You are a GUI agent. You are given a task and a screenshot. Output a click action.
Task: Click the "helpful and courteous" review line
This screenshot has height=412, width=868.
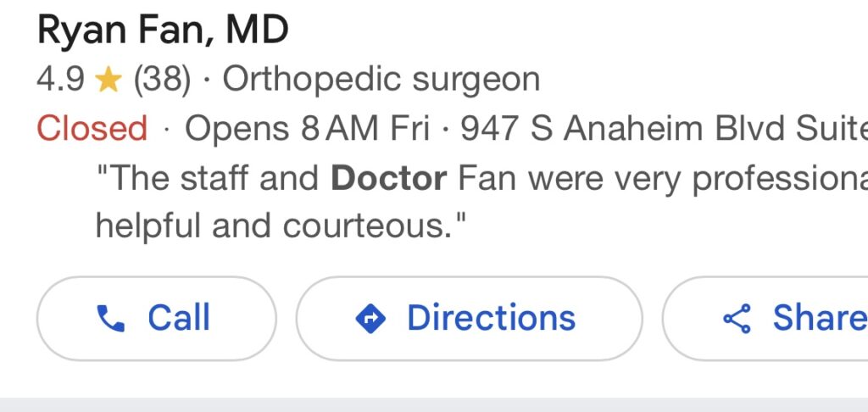coord(281,226)
